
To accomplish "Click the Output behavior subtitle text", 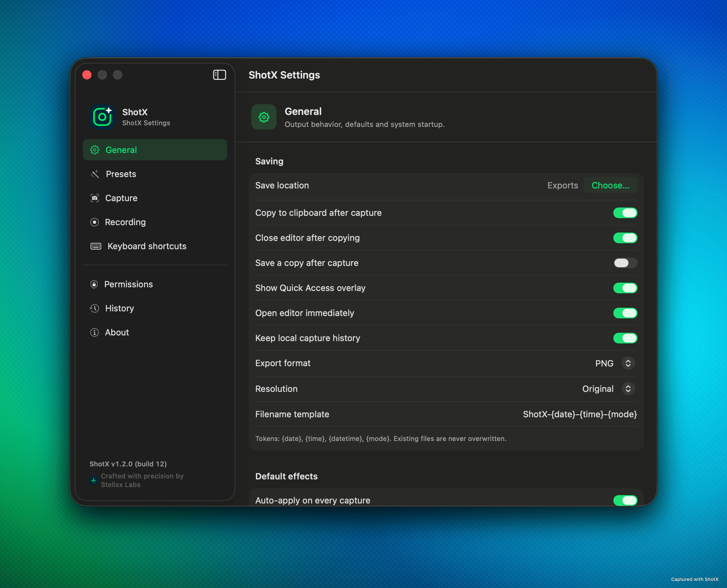I will pyautogui.click(x=365, y=124).
